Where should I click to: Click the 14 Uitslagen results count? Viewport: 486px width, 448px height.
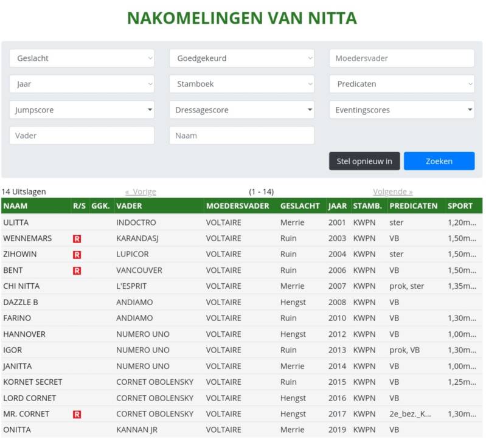coord(24,191)
